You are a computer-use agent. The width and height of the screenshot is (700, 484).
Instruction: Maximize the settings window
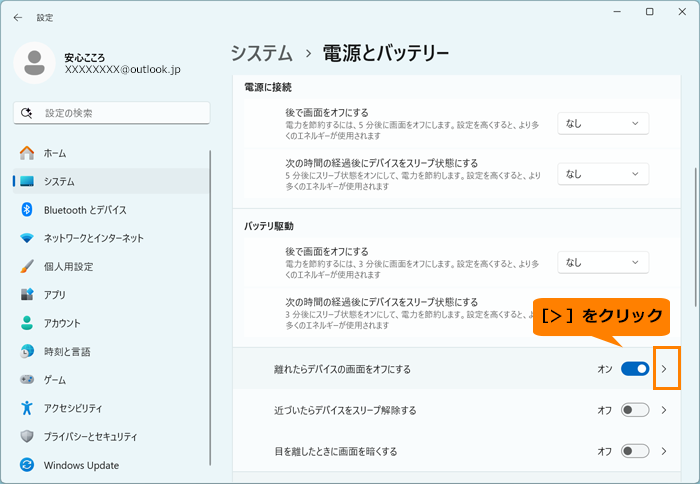click(650, 12)
